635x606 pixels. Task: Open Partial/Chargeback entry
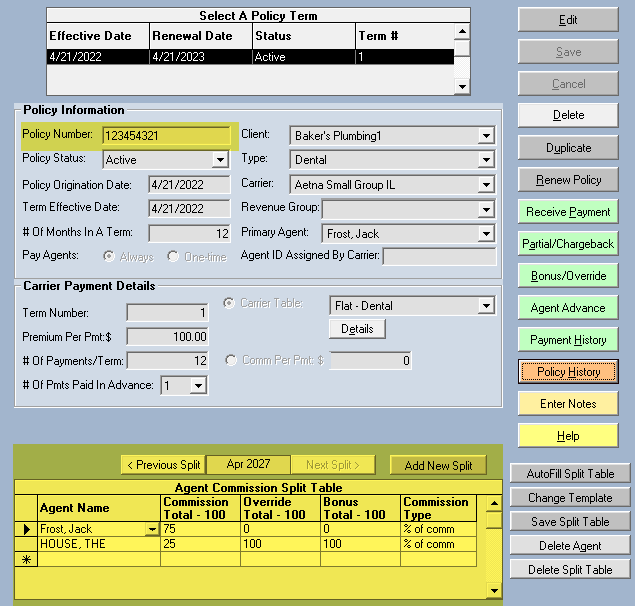(568, 244)
